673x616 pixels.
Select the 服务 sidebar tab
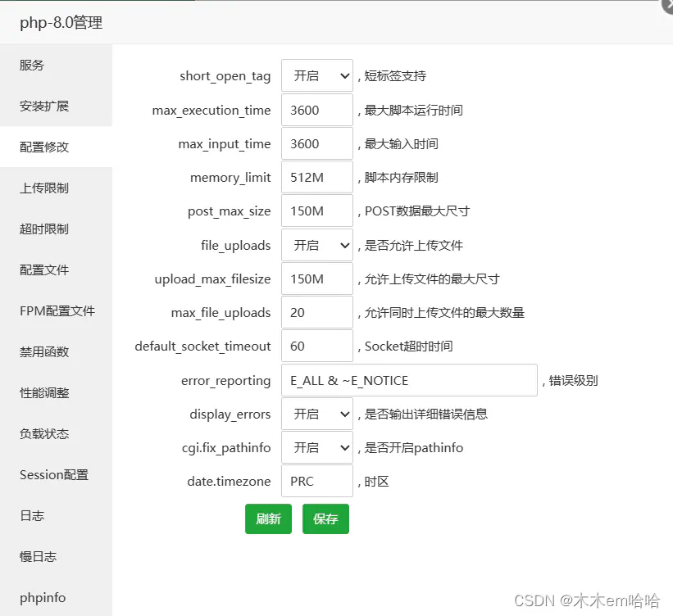[57, 66]
